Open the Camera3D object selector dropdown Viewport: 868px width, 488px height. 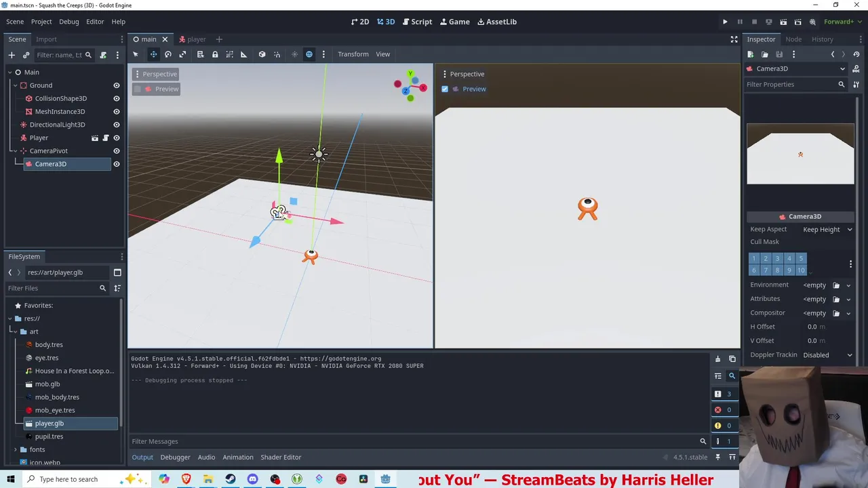coord(797,68)
